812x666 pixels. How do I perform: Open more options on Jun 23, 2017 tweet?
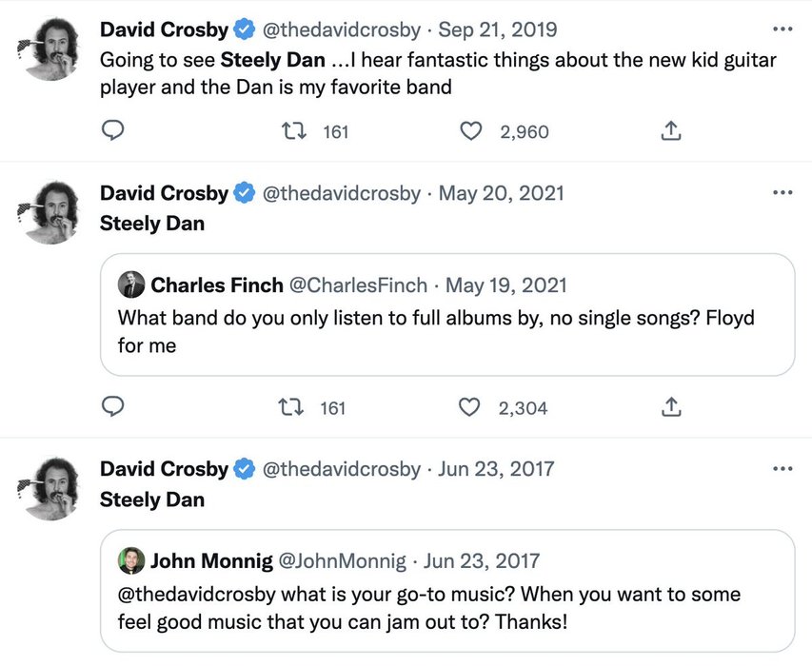782,469
